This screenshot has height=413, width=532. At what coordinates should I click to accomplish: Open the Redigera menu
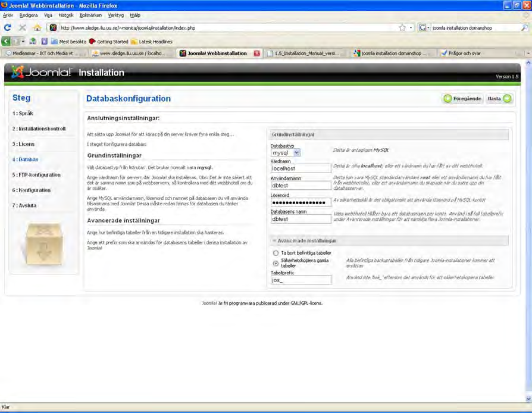(x=29, y=15)
